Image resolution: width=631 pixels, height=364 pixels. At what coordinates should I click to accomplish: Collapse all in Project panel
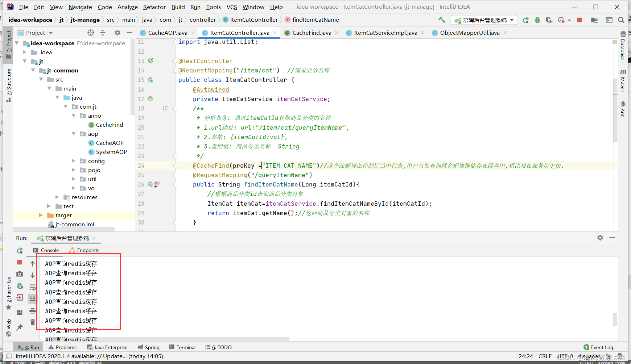click(103, 33)
